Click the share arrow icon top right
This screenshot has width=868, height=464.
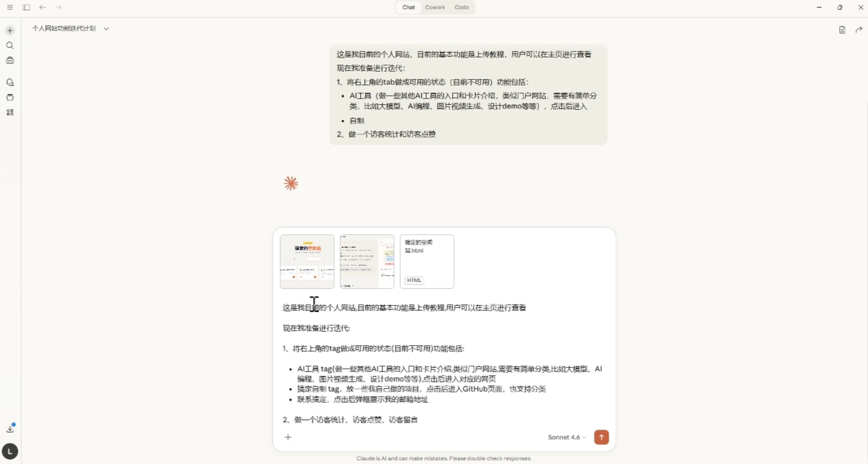coord(859,30)
